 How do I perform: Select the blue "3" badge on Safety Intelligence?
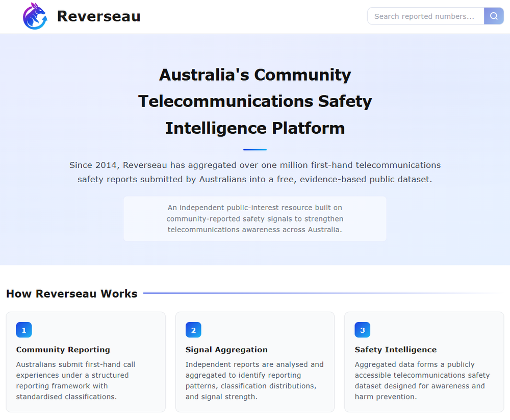362,330
